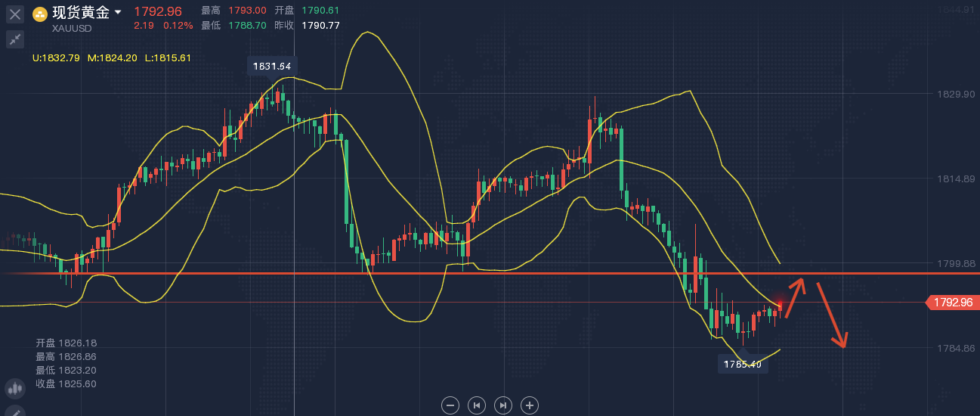Click the high marker label 1831.64
980x416 pixels.
[272, 66]
